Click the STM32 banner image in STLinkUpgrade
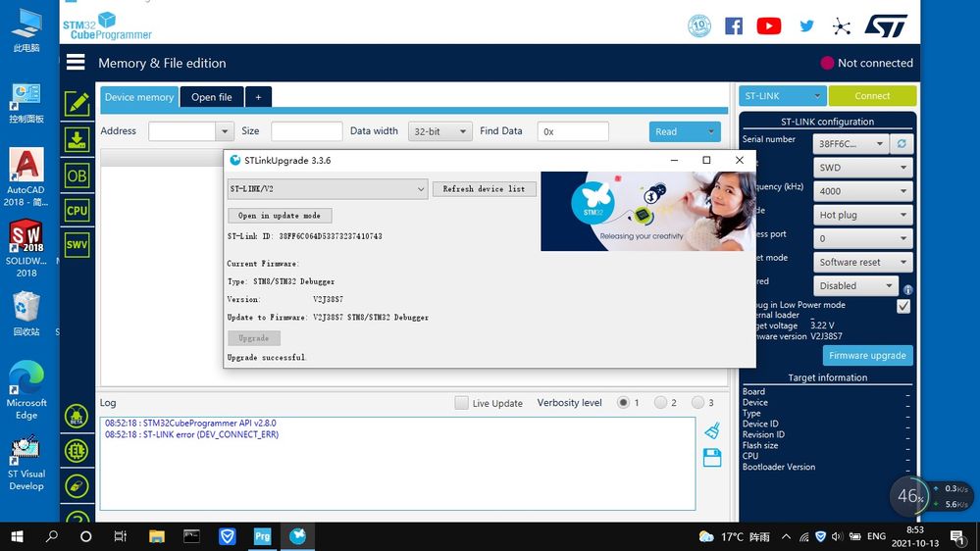 647,211
